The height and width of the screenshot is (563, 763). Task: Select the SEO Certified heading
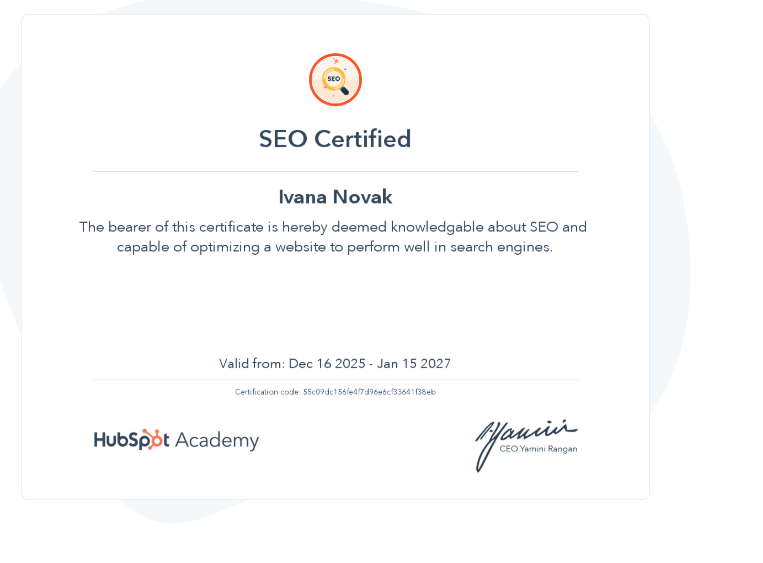(335, 139)
